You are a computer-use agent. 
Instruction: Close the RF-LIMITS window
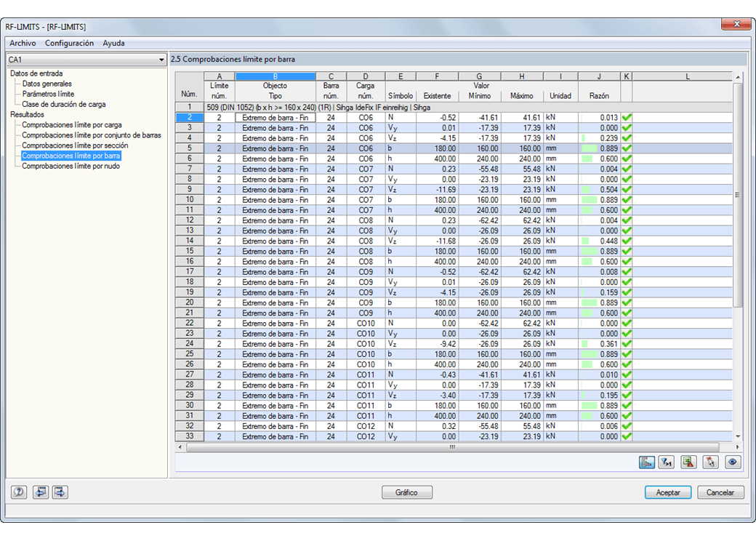(x=736, y=24)
